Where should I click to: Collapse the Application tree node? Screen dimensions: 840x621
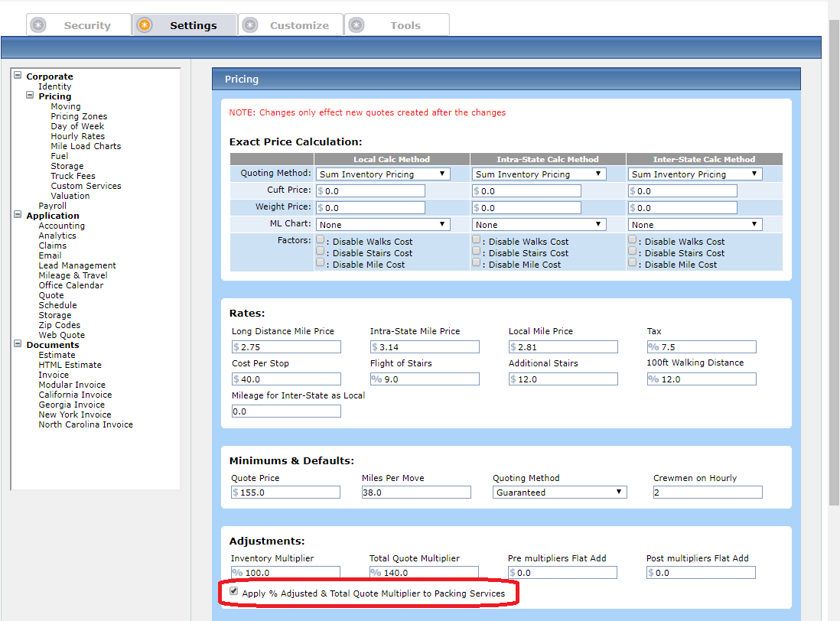tap(18, 214)
